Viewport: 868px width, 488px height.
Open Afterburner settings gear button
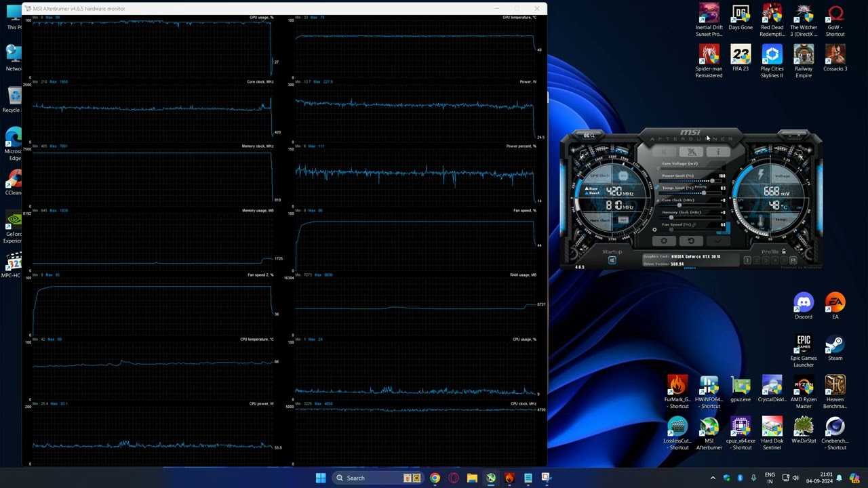tap(664, 241)
